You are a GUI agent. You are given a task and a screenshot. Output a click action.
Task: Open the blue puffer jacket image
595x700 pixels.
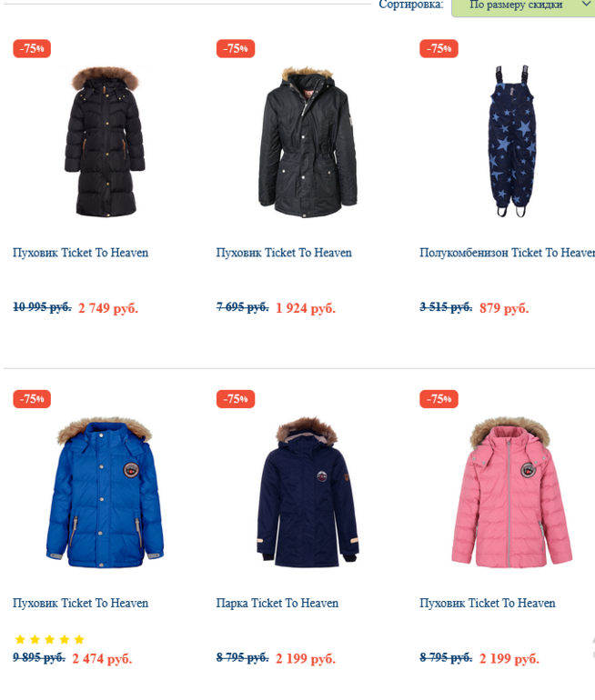coord(105,493)
